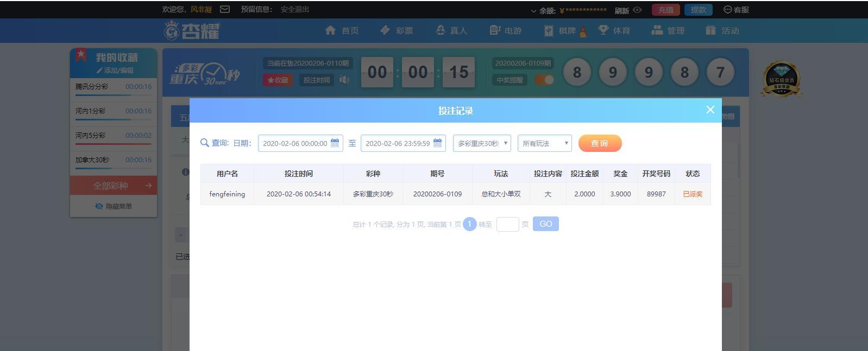The height and width of the screenshot is (351, 868).
Task: Click the 中奖提醒 label button
Action: [x=510, y=80]
